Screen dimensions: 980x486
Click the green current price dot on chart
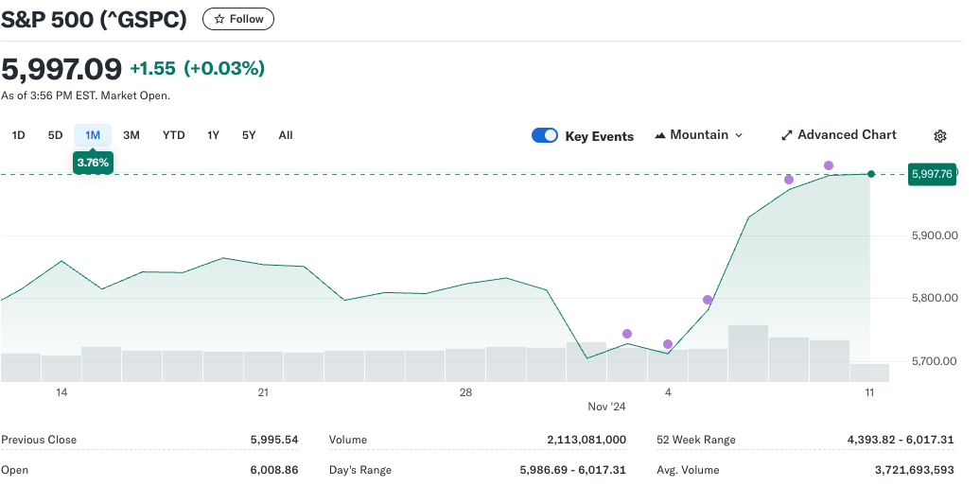[870, 174]
